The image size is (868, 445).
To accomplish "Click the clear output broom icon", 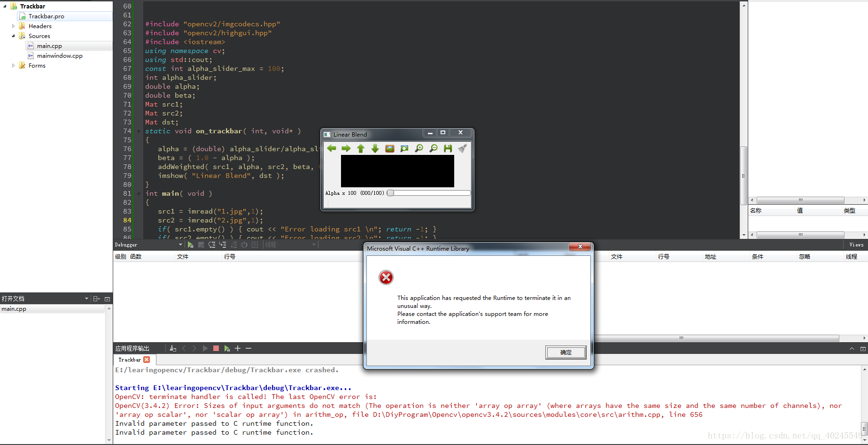I will 173,348.
